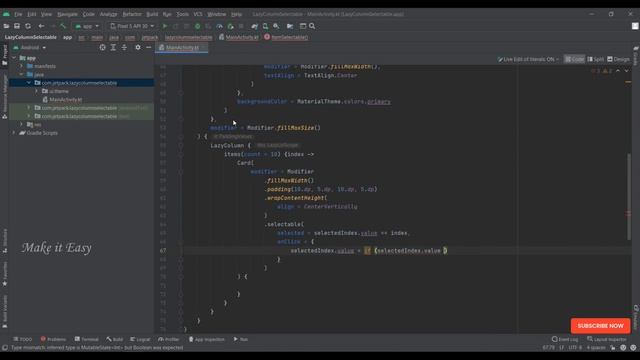Click the SDK Manager icon
Screen dimensions: 640x360
(276, 26)
